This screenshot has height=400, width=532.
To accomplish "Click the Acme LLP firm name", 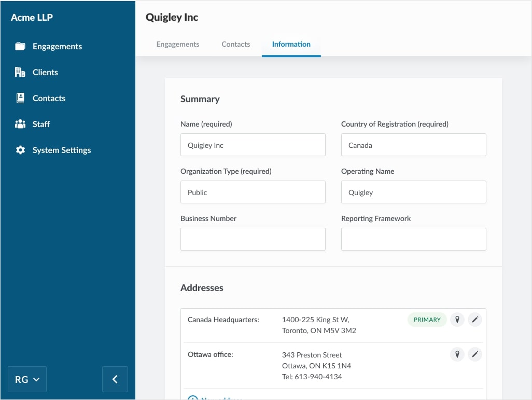I will coord(32,18).
